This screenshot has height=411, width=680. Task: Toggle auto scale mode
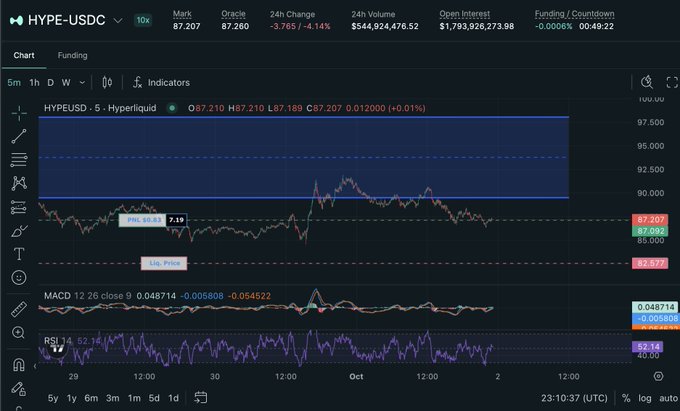[668, 398]
